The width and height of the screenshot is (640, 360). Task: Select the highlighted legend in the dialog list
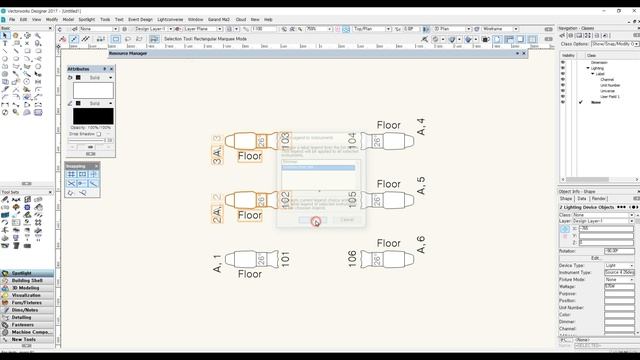(x=318, y=168)
